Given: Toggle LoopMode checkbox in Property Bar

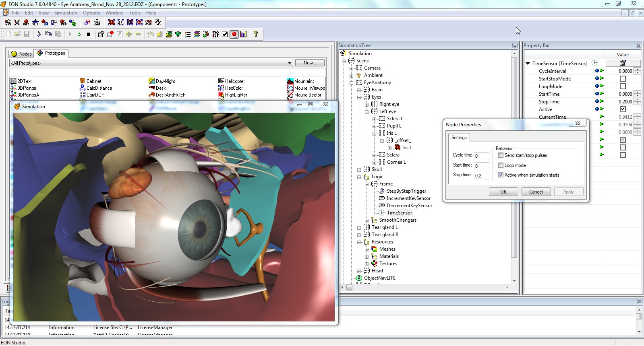Looking at the screenshot, I should coord(623,86).
